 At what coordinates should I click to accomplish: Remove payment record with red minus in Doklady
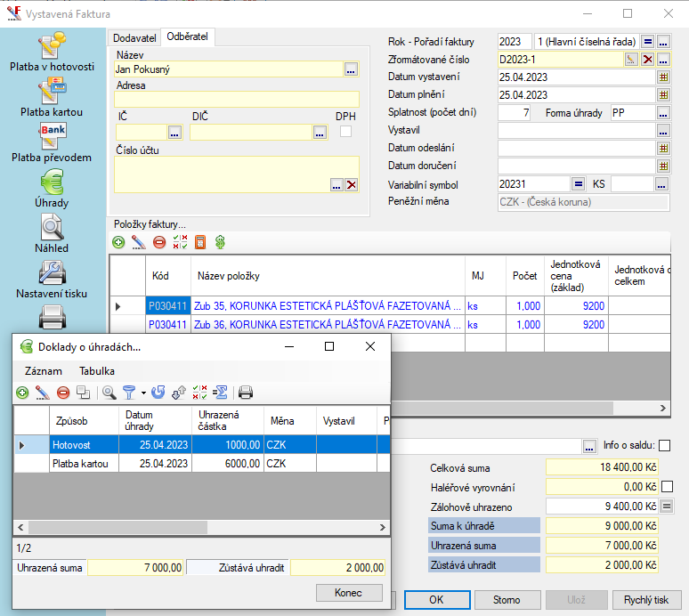click(x=63, y=393)
